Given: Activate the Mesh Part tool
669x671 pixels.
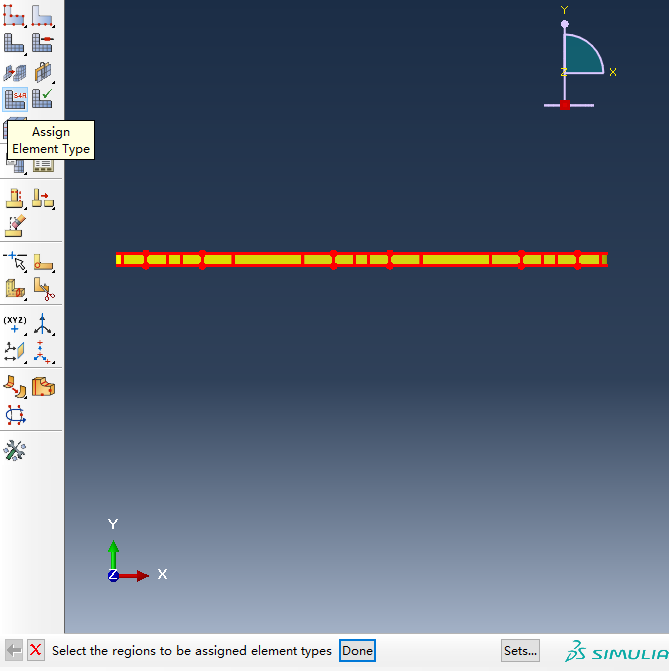Looking at the screenshot, I should click(x=15, y=44).
